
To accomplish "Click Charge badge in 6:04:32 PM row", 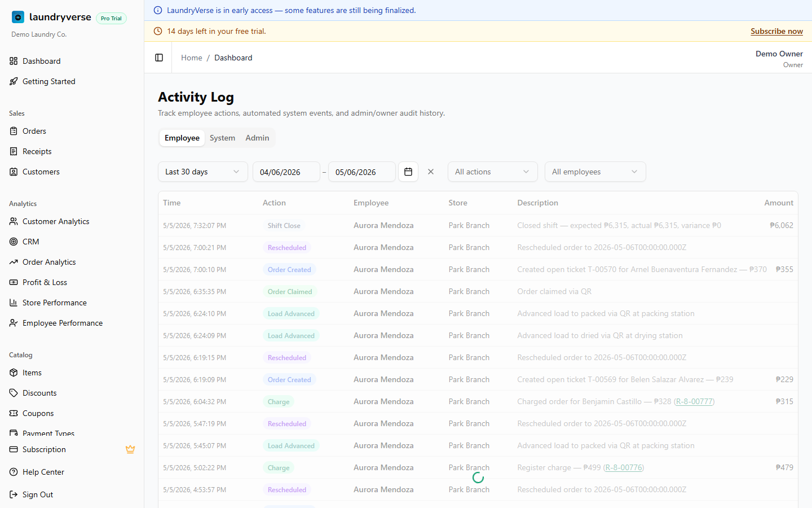I will click(279, 401).
